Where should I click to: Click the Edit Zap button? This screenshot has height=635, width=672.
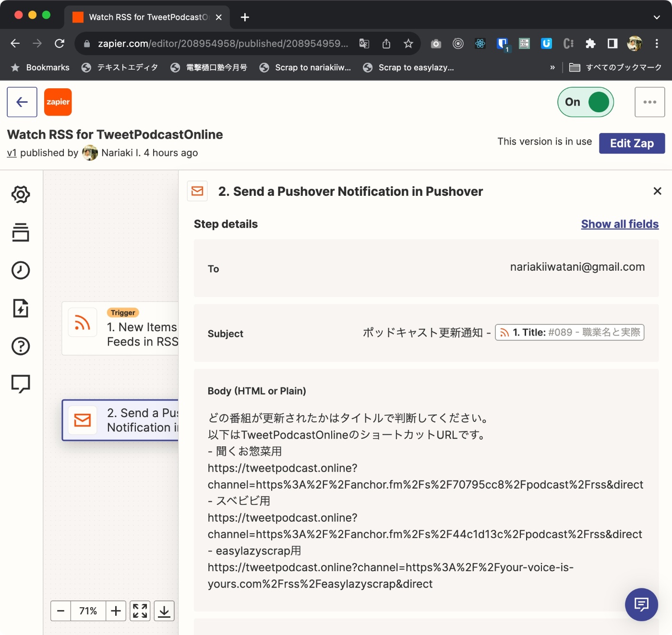[x=632, y=143]
